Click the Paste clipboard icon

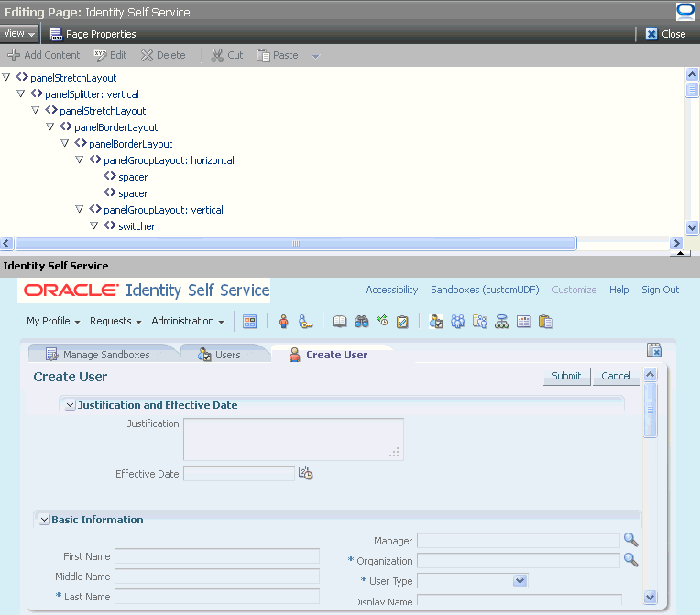(x=263, y=55)
